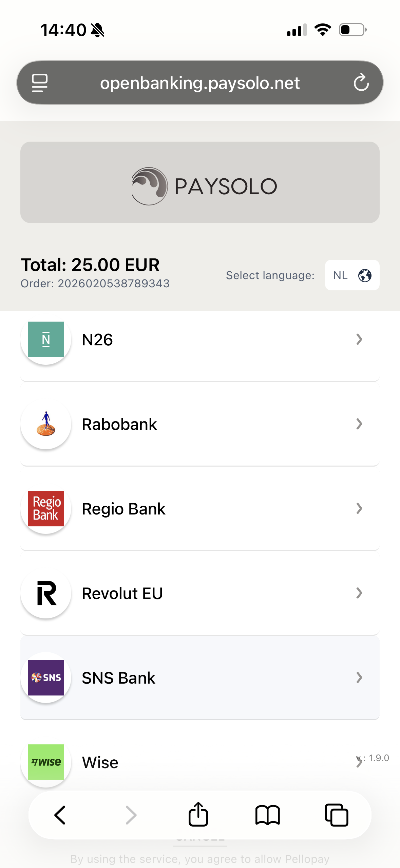
Task: Choose SNS Bank as payment bank
Action: [119, 678]
